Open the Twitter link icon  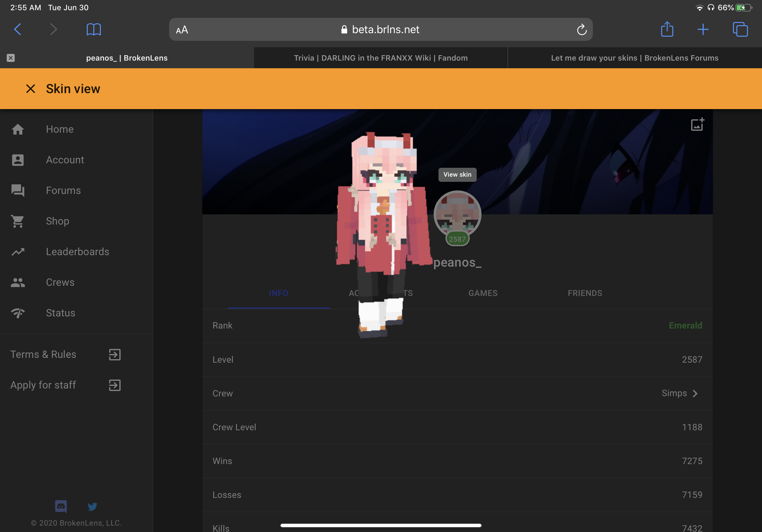point(93,506)
